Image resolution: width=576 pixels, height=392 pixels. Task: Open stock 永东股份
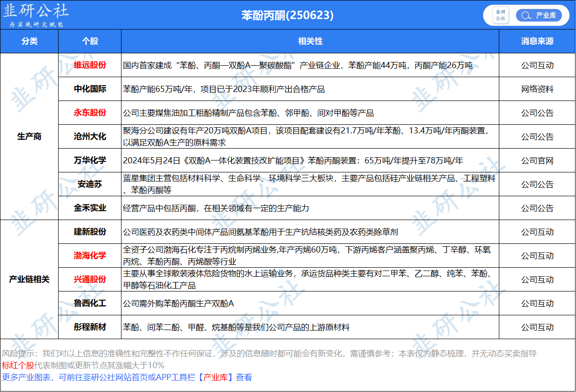(90, 113)
